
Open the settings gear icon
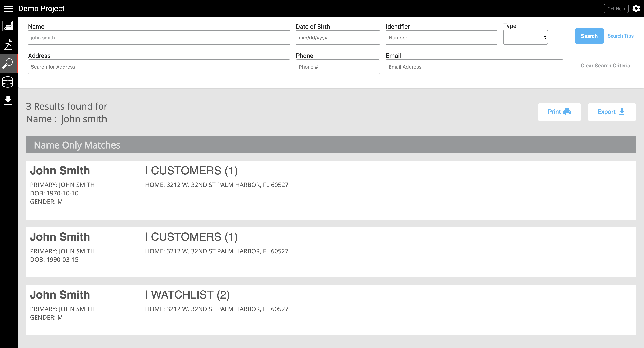(x=636, y=8)
